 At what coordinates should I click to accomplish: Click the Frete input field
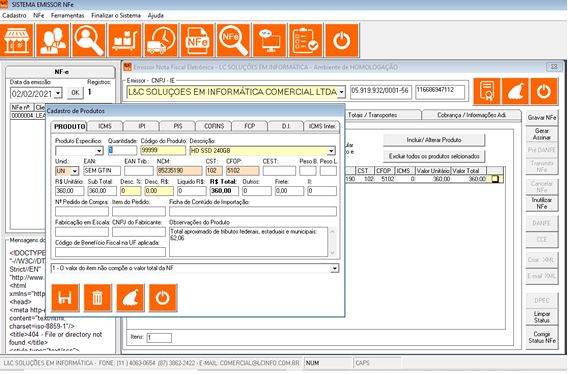pos(289,191)
